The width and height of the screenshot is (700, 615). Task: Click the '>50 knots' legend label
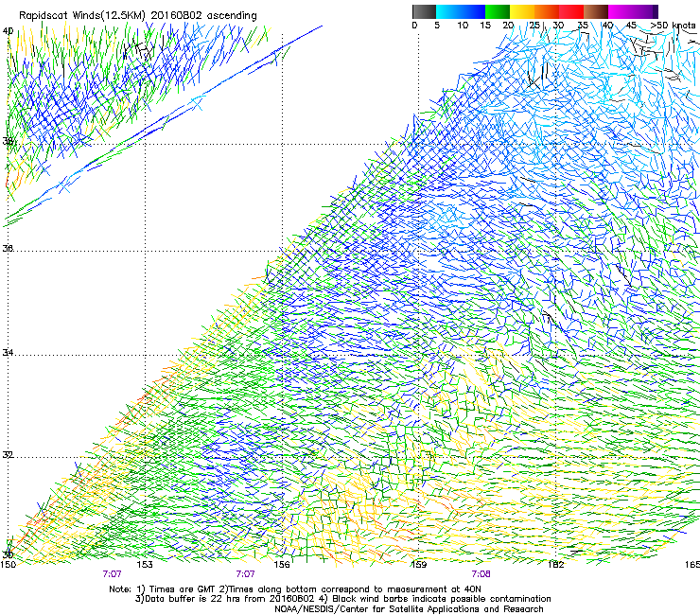tap(673, 26)
